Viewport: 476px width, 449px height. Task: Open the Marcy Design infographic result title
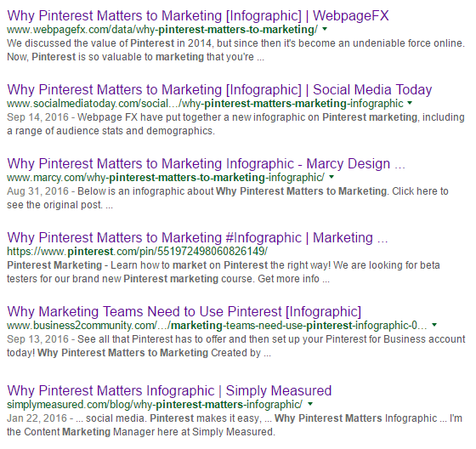coord(206,164)
